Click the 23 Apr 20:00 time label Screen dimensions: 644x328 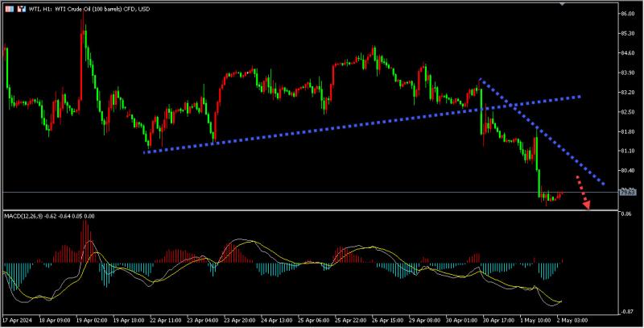pos(239,320)
